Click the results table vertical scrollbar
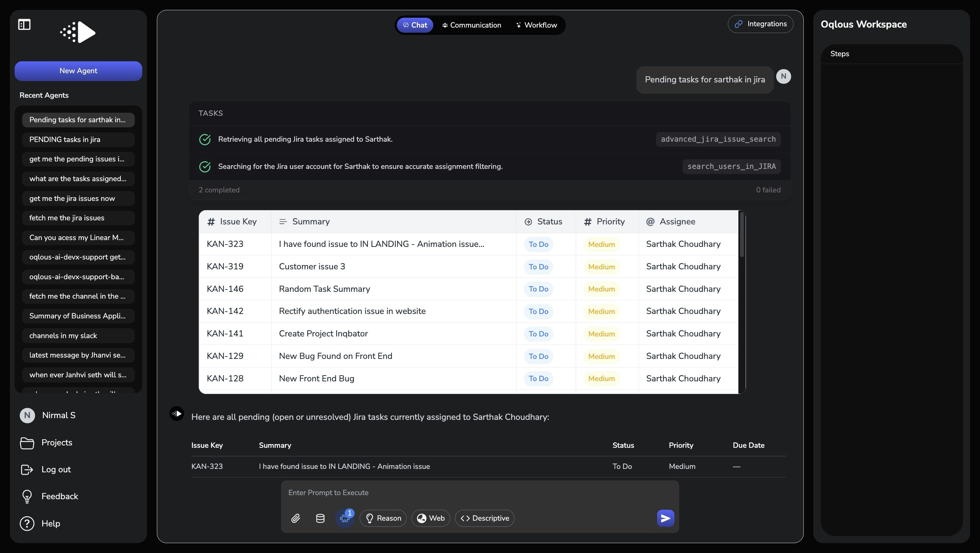This screenshot has height=553, width=980. (742, 234)
